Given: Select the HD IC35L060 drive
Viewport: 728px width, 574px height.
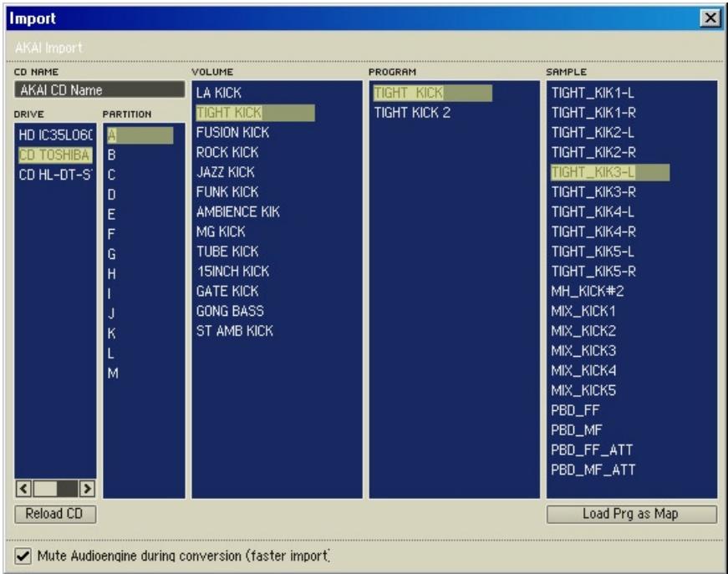Looking at the screenshot, I should [x=54, y=135].
